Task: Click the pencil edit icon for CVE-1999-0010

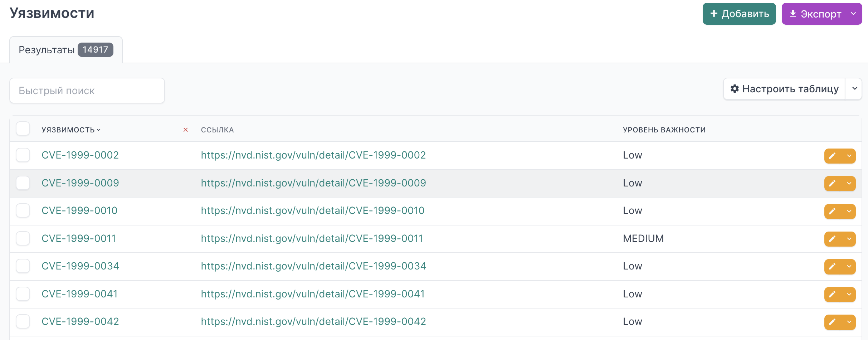Action: (833, 211)
